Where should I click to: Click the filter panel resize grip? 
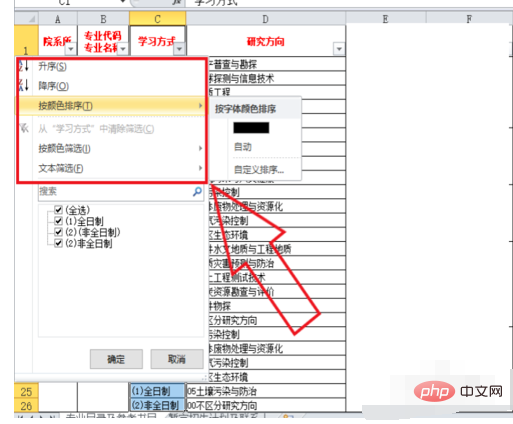205,378
